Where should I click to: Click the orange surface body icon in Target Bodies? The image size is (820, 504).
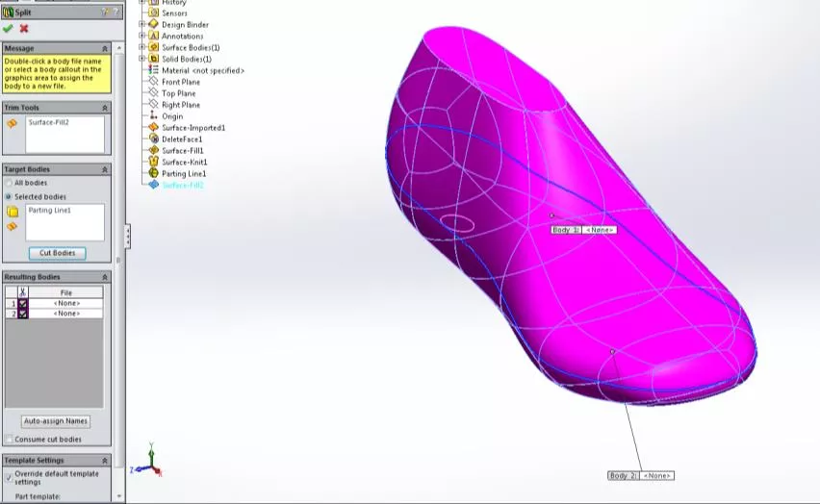pyautogui.click(x=12, y=226)
